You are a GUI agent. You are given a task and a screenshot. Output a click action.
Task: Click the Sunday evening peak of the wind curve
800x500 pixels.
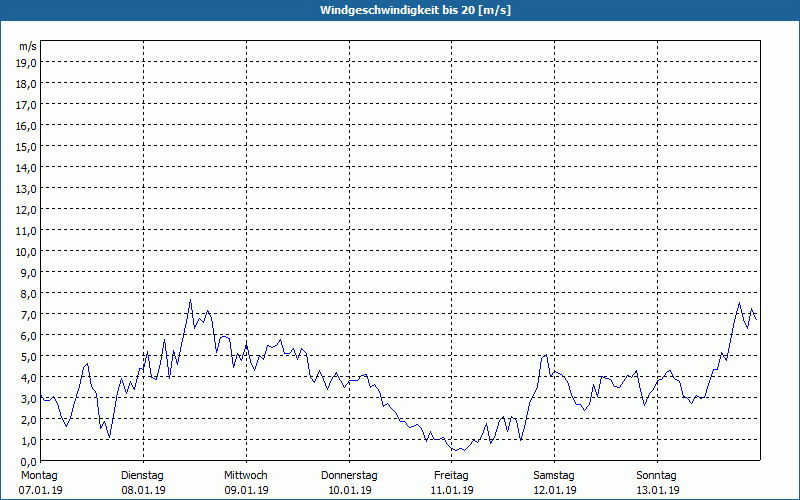739,303
